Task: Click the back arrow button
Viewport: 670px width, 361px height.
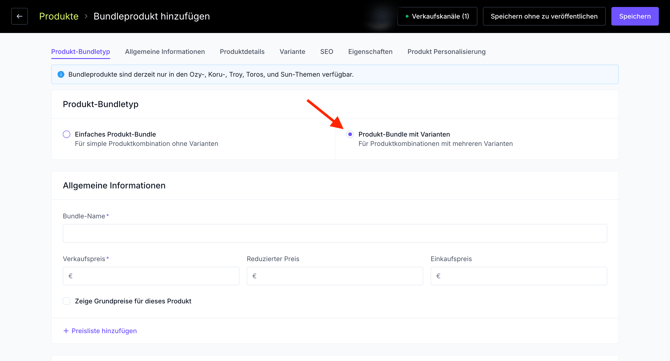Action: tap(19, 16)
